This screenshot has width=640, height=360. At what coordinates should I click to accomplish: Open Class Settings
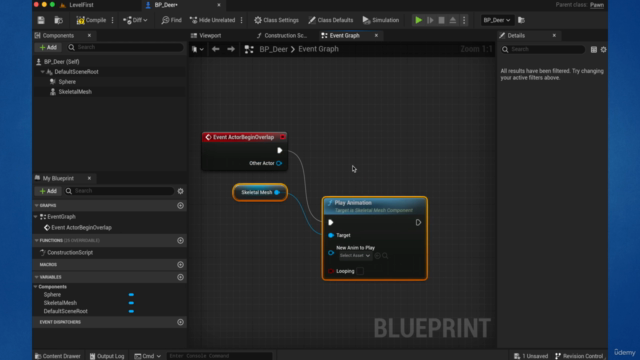point(276,20)
